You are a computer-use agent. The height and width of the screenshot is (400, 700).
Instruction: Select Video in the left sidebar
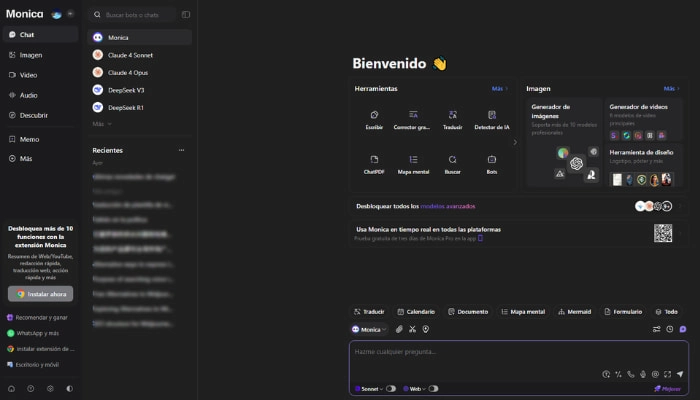40,75
